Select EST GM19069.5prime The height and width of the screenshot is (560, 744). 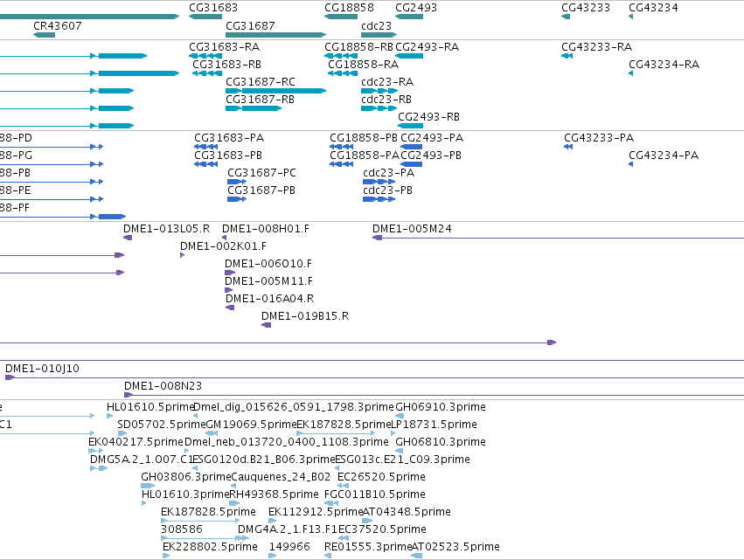252,425
